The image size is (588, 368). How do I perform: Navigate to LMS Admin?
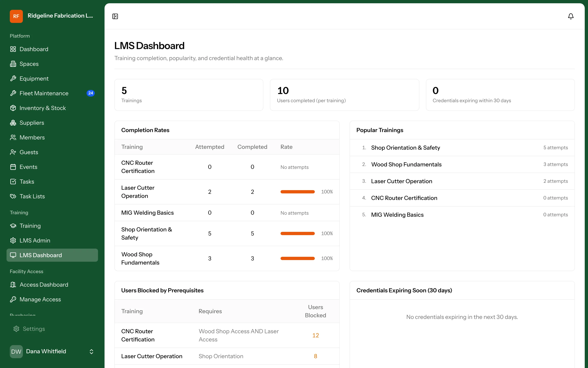click(52, 240)
